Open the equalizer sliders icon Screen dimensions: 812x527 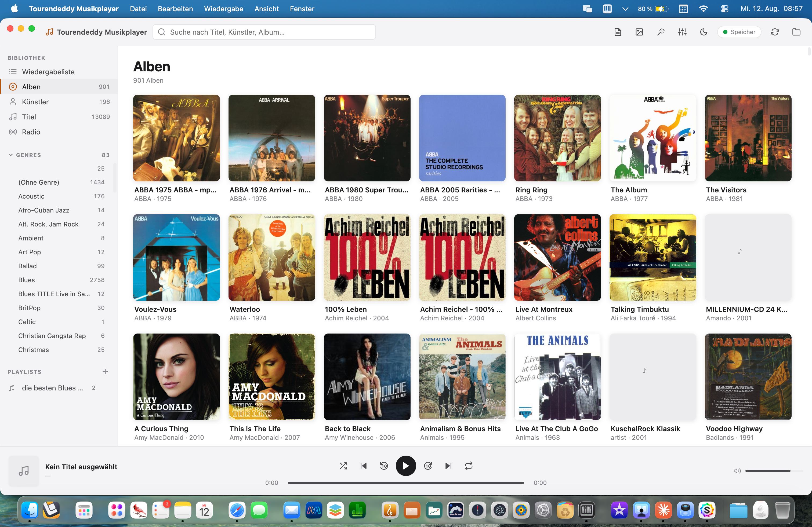click(682, 32)
